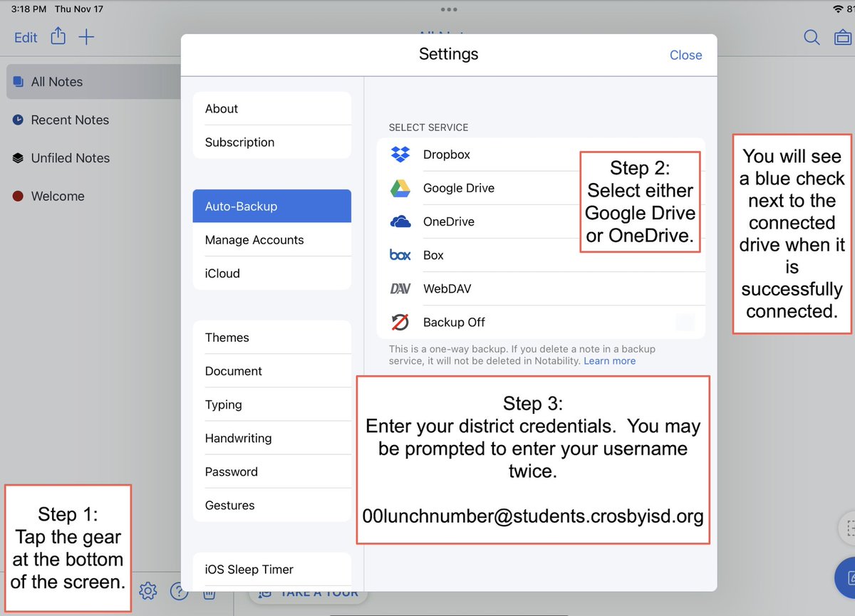
Task: Open Handwriting settings
Action: [x=272, y=437]
